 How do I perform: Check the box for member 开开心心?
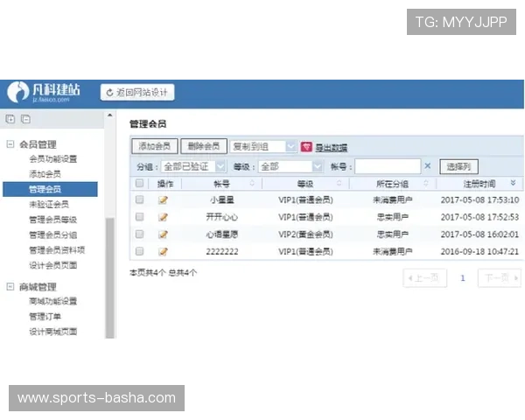(x=140, y=217)
